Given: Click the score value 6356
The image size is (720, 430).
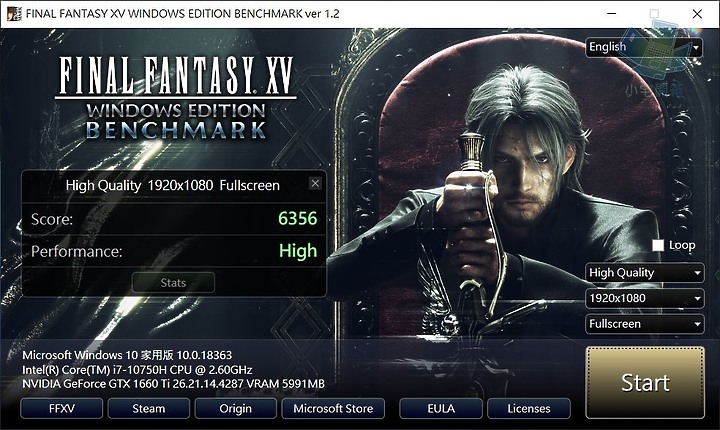Looking at the screenshot, I should (x=298, y=218).
